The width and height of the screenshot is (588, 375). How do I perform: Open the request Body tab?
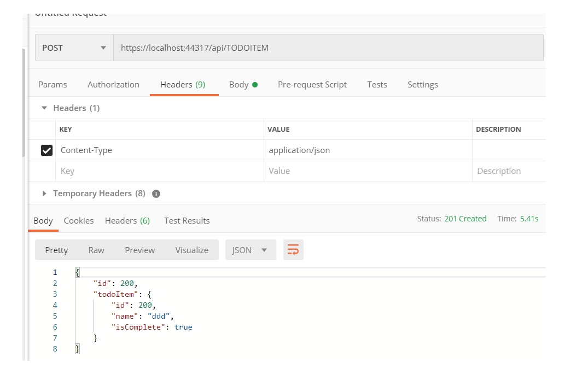243,85
